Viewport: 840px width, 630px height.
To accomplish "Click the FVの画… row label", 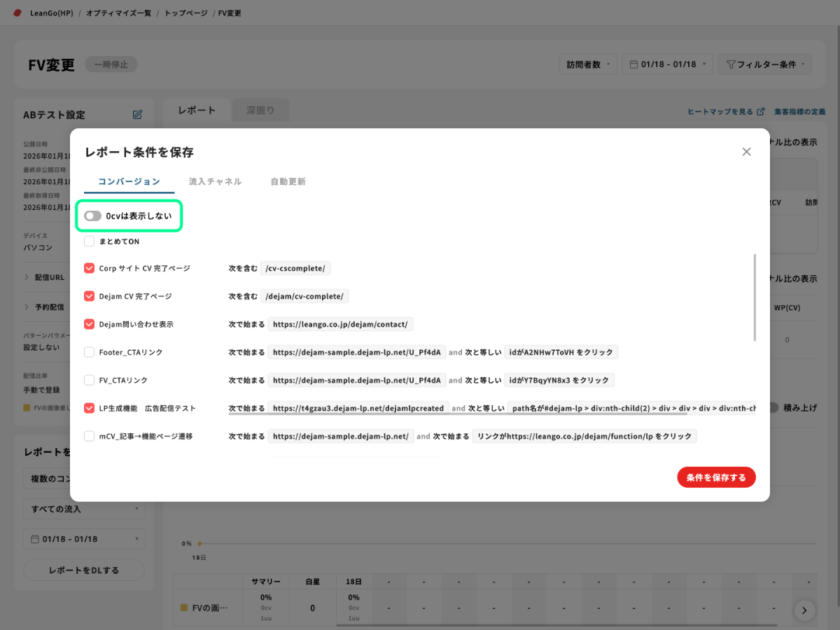I will (210, 608).
